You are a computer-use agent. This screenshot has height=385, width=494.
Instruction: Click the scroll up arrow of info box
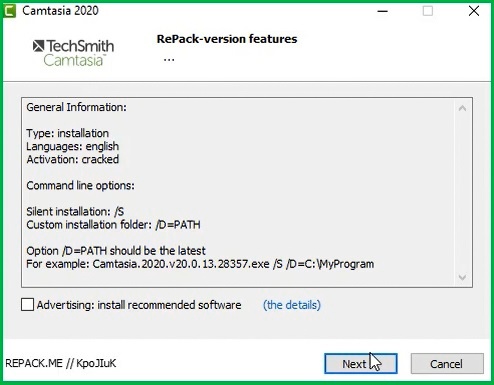click(462, 108)
